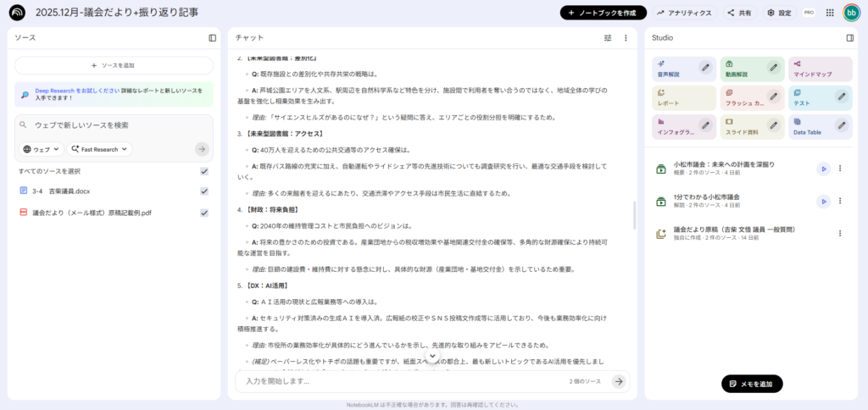Screen dimensions: 868x410
Task: Focus the 入力を開始します chat input field
Action: [398, 381]
